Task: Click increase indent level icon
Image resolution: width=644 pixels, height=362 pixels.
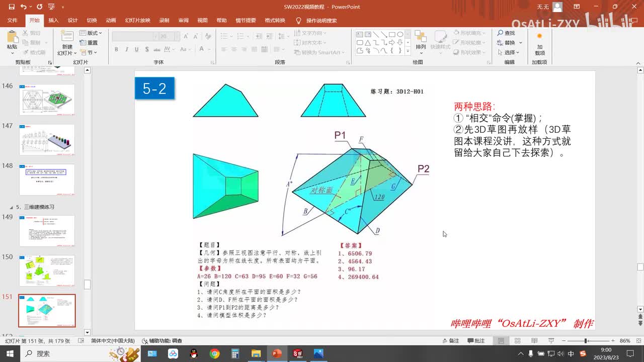Action: click(271, 36)
